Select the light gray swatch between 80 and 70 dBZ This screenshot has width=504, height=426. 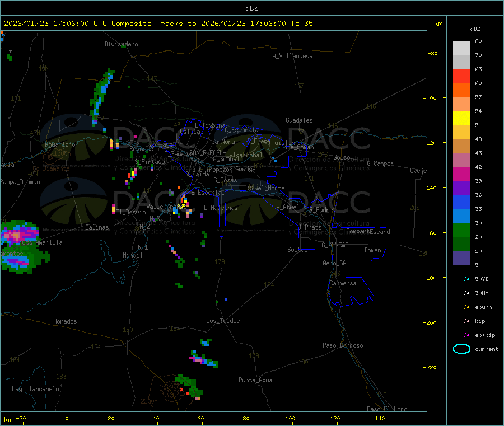pos(461,48)
